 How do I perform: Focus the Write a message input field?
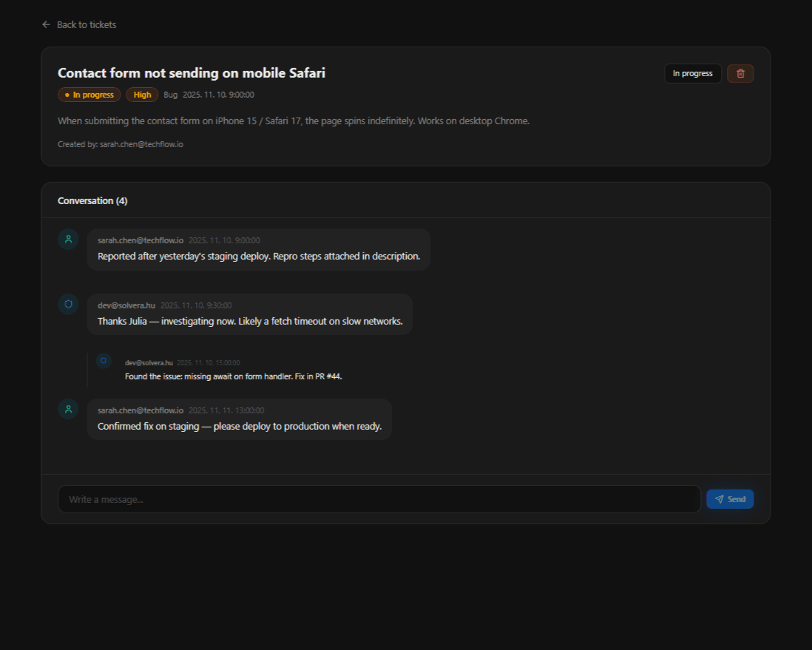tap(379, 499)
